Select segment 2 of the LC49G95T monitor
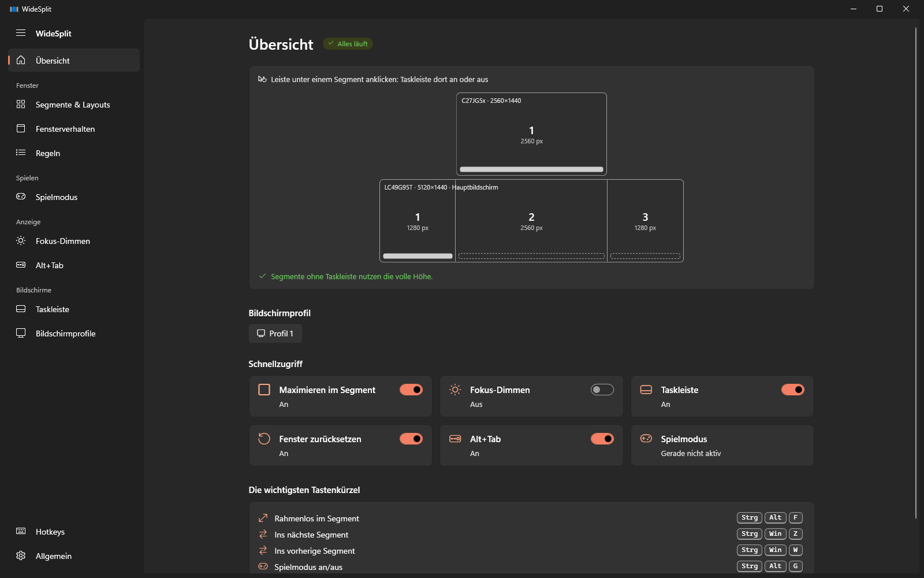The height and width of the screenshot is (578, 924). (531, 221)
